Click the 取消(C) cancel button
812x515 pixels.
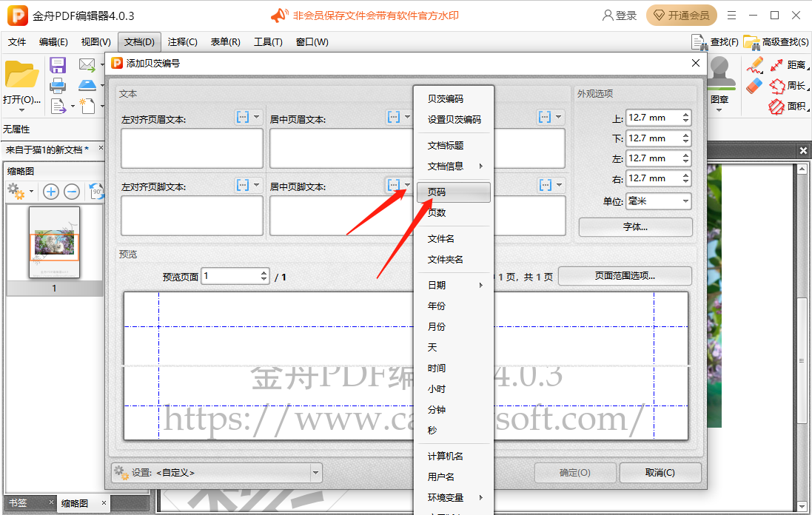pyautogui.click(x=660, y=473)
